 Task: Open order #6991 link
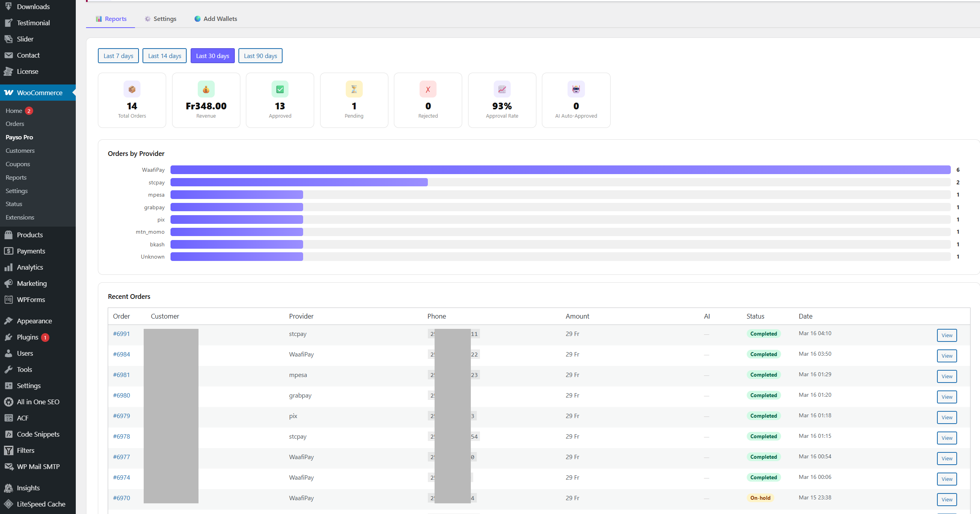coord(121,334)
